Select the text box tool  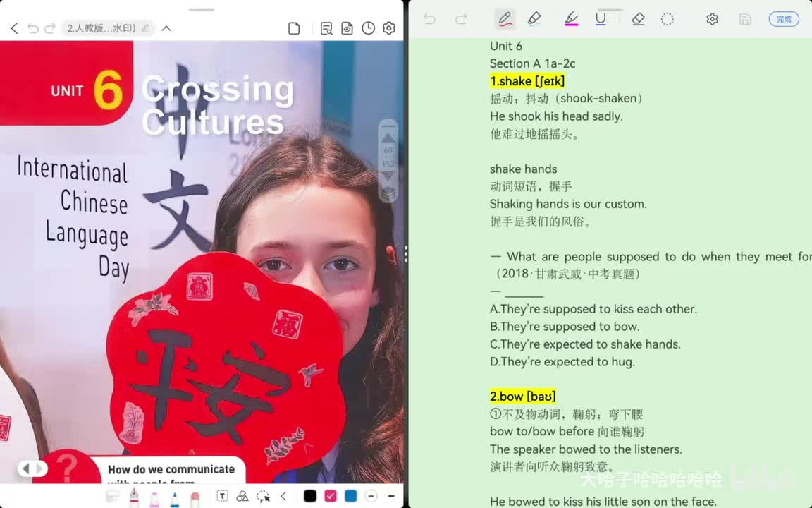(x=222, y=496)
